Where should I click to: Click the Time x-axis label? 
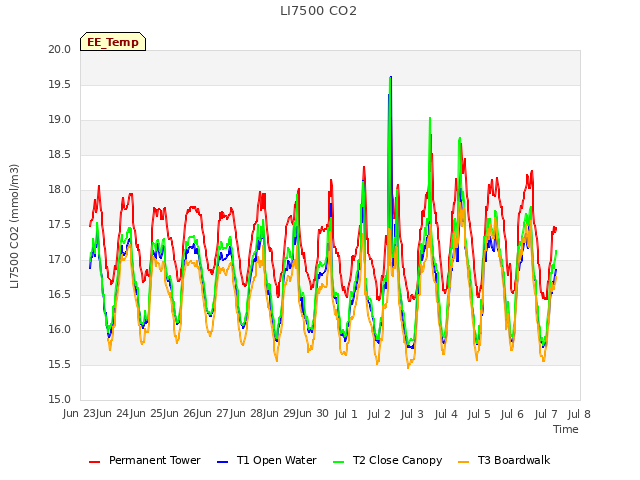tap(566, 429)
